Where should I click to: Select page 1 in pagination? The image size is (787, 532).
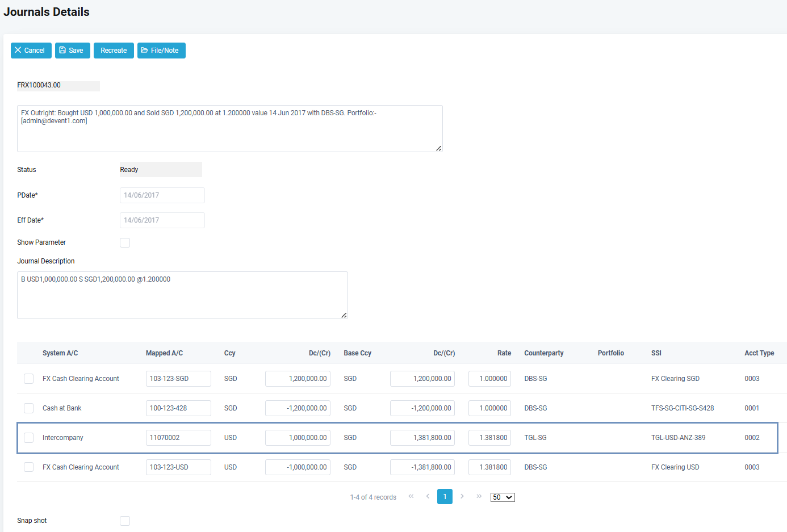click(445, 497)
